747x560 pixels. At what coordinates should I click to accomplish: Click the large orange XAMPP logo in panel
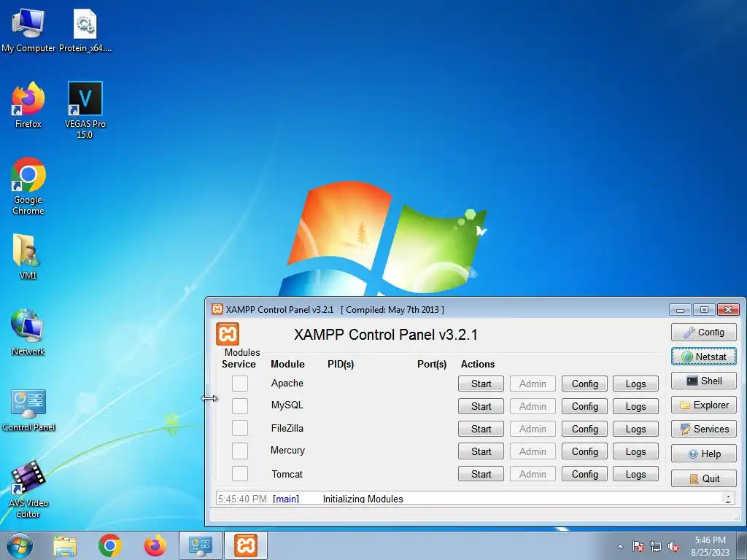[228, 334]
